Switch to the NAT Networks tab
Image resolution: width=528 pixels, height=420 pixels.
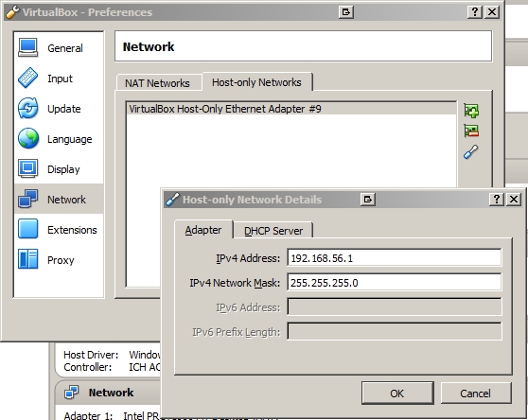[x=159, y=83]
